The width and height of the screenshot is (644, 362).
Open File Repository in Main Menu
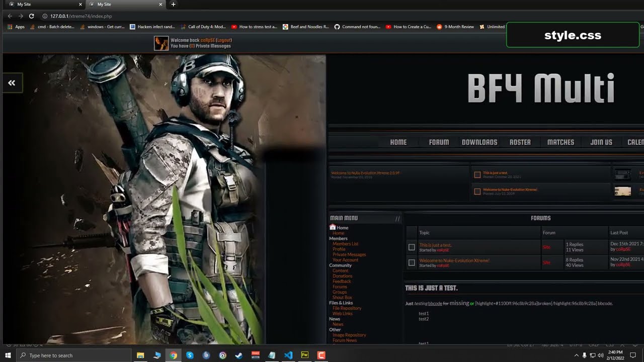[x=347, y=308]
